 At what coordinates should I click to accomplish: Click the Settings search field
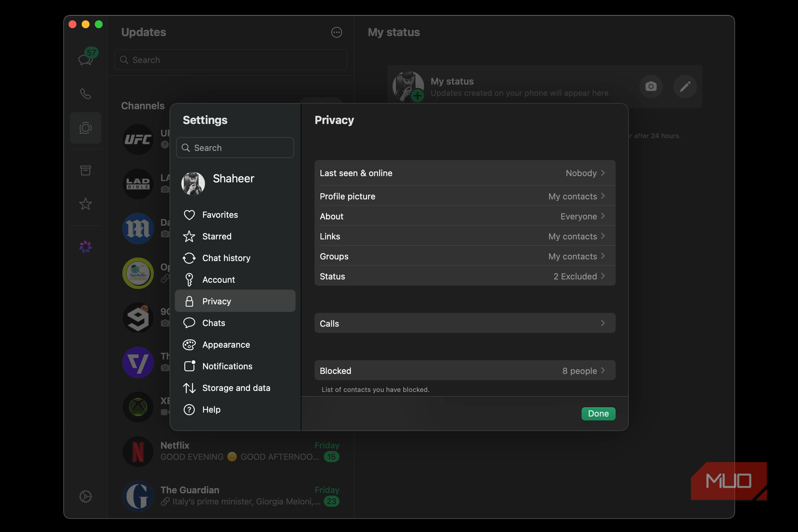click(235, 148)
